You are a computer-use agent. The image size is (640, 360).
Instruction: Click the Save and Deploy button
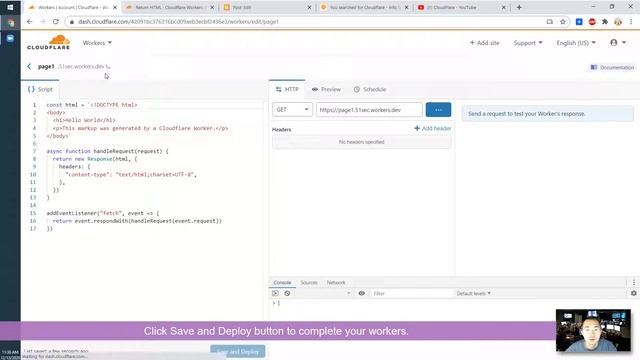(x=238, y=351)
